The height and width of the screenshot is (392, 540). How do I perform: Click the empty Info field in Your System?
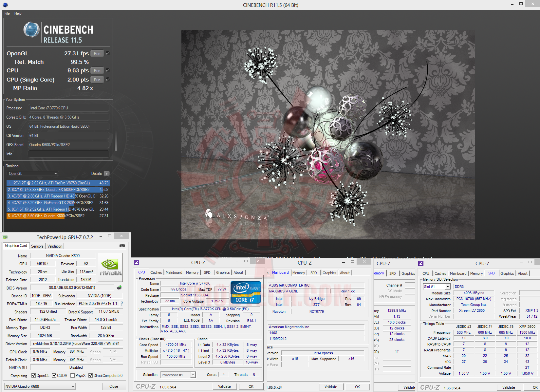click(x=68, y=154)
